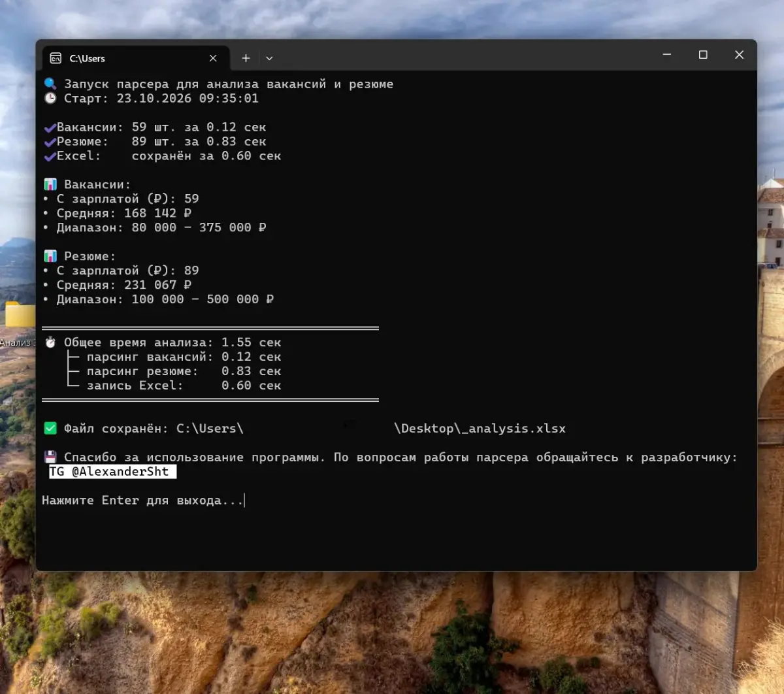The width and height of the screenshot is (784, 694).
Task: Select the C:\Users tab
Action: pos(136,58)
